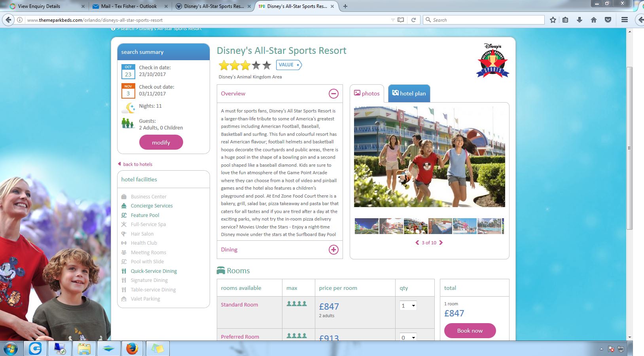Screen dimensions: 644x356
Task: Show the previous photo in the gallery
Action: [417, 243]
